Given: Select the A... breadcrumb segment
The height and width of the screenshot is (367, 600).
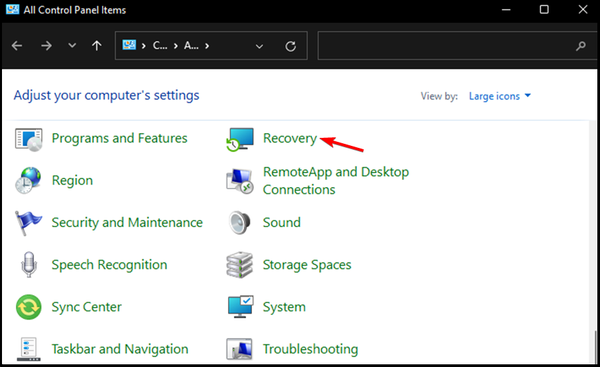Looking at the screenshot, I should click(191, 46).
